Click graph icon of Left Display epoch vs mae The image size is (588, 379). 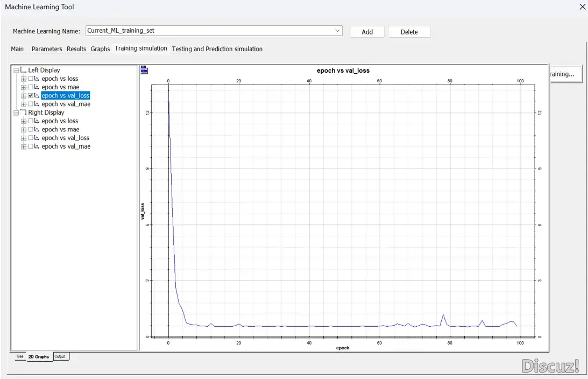click(37, 87)
